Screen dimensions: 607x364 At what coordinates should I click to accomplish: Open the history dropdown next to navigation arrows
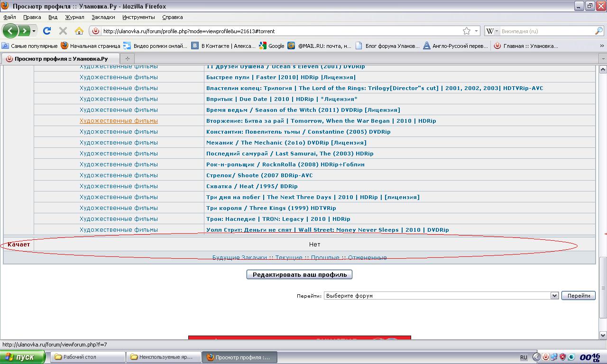coord(34,31)
